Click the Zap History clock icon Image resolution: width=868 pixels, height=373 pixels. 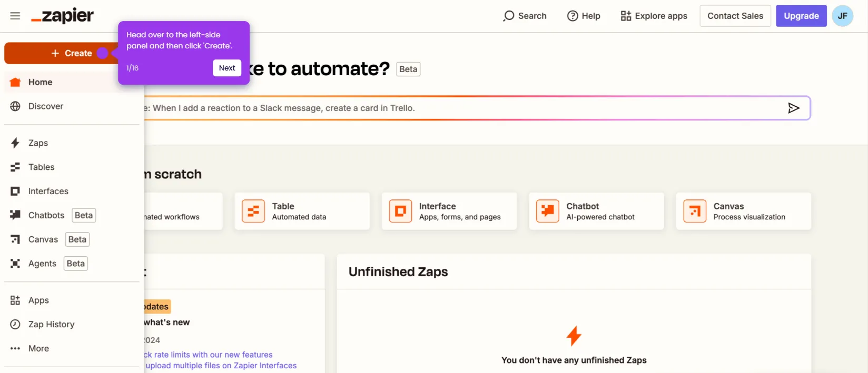[15, 325]
